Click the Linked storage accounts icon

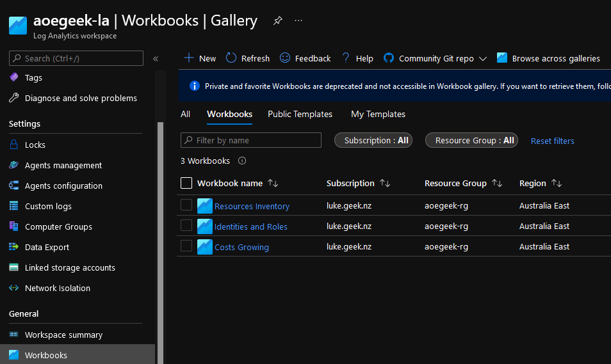click(x=13, y=267)
